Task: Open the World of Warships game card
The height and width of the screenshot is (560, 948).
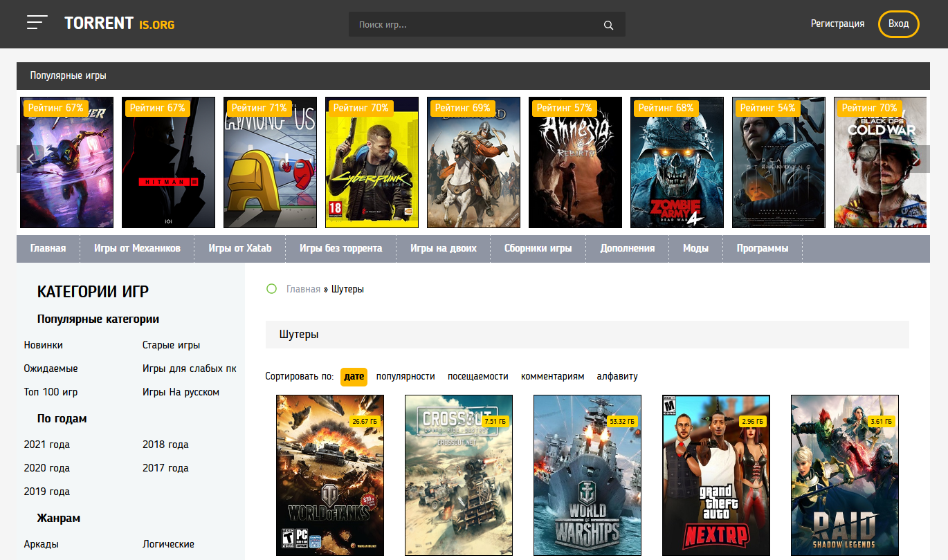Action: click(x=587, y=476)
